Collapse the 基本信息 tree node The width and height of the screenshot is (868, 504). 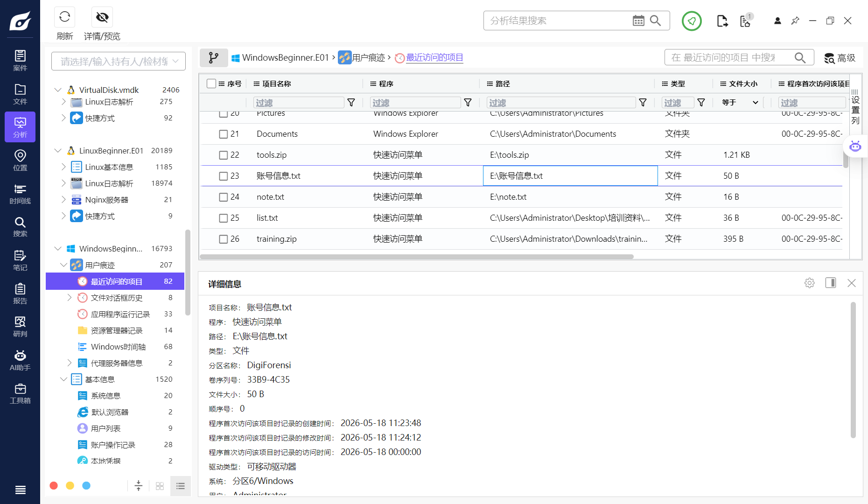pyautogui.click(x=63, y=379)
